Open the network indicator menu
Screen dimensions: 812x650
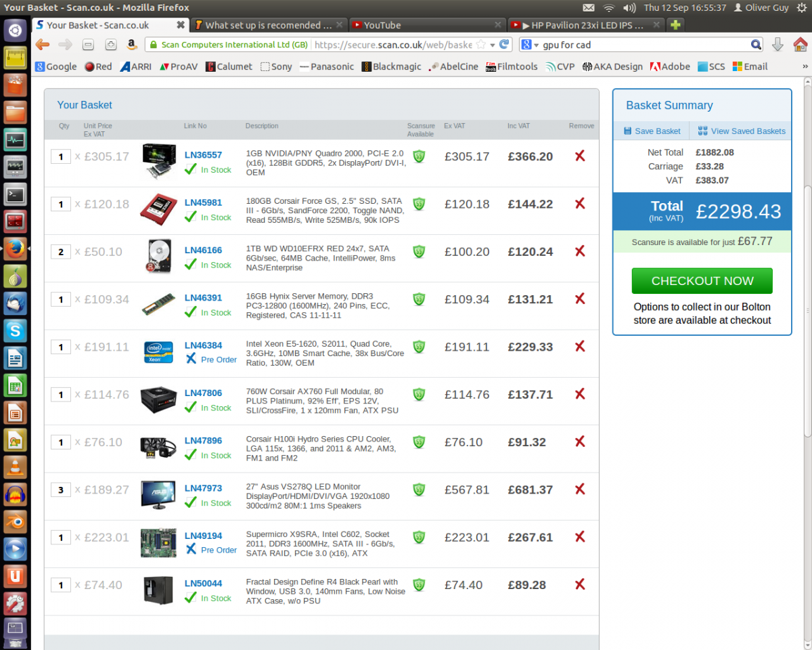tap(609, 7)
